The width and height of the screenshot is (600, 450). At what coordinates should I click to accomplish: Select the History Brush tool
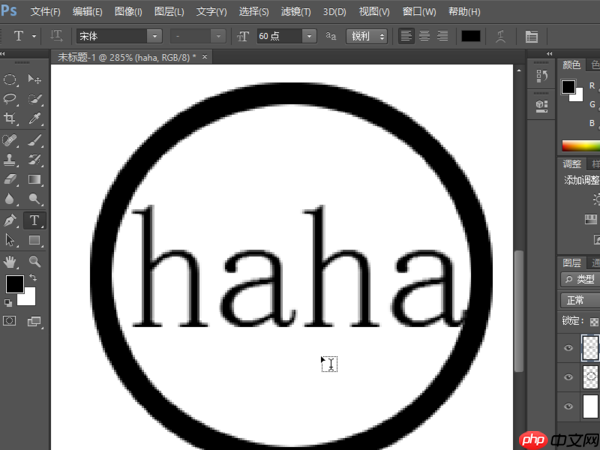tap(34, 160)
